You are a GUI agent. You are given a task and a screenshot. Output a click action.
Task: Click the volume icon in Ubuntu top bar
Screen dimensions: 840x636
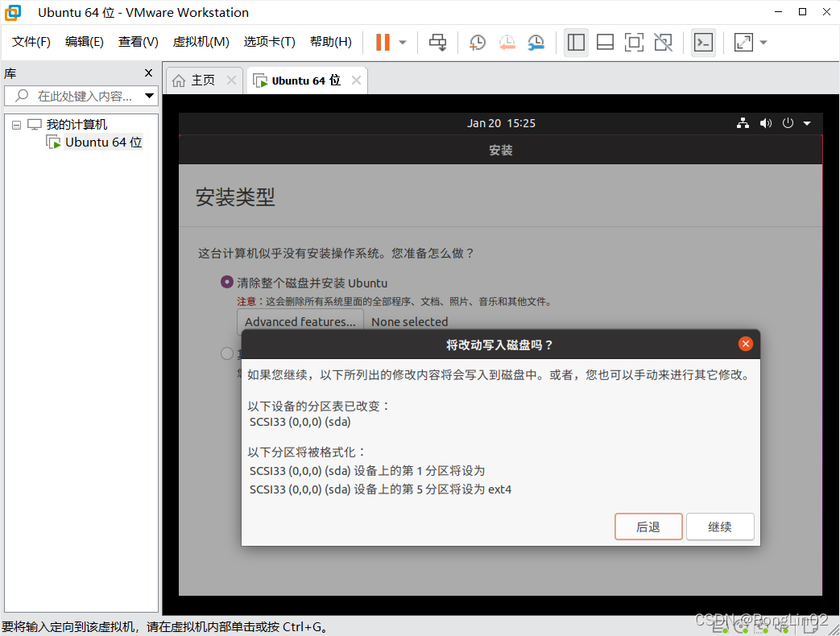coord(766,123)
